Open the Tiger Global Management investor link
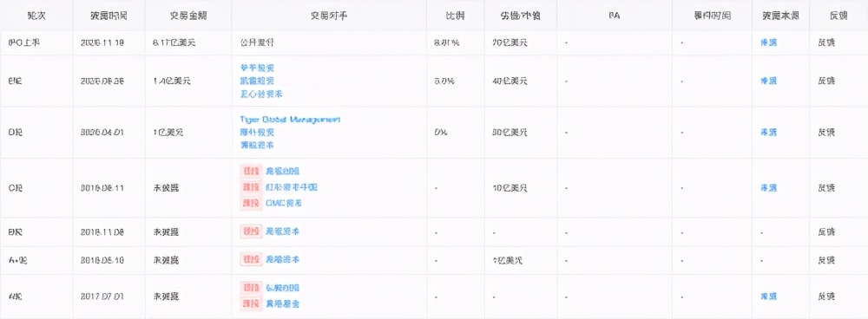Screen dimensions: 868x319 290,120
